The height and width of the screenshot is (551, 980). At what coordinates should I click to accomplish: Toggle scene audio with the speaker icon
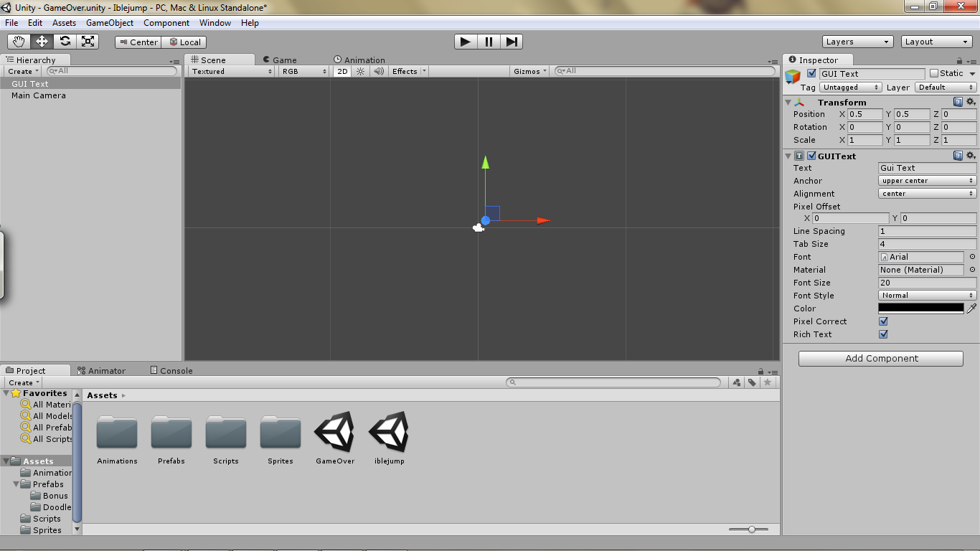(x=379, y=71)
